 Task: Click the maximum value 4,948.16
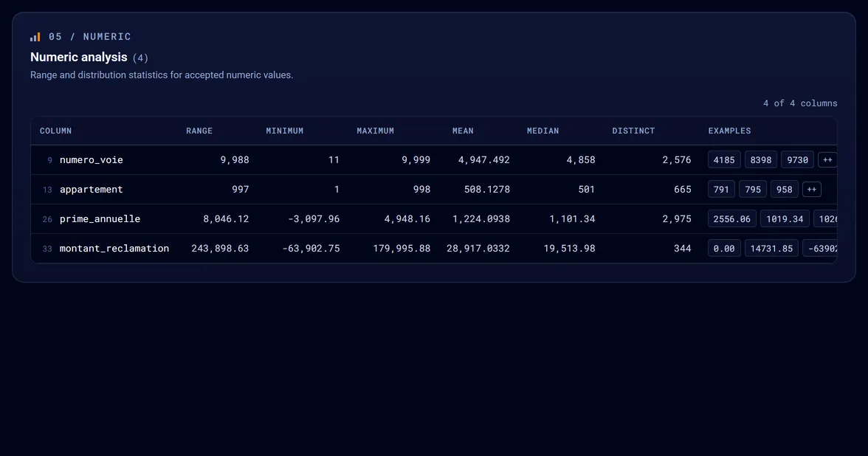click(x=407, y=219)
